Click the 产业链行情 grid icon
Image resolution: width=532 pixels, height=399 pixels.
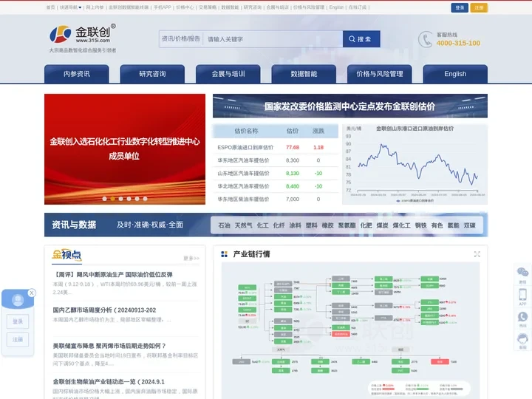coord(224,254)
